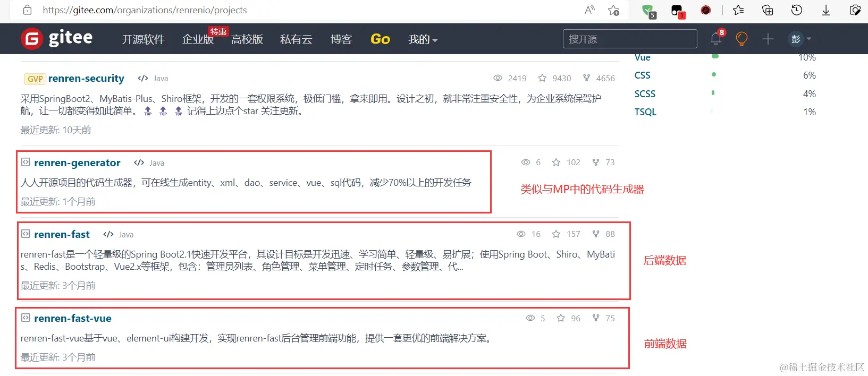This screenshot has width=868, height=376.
Task: Open 博客 menu item
Action: click(341, 39)
